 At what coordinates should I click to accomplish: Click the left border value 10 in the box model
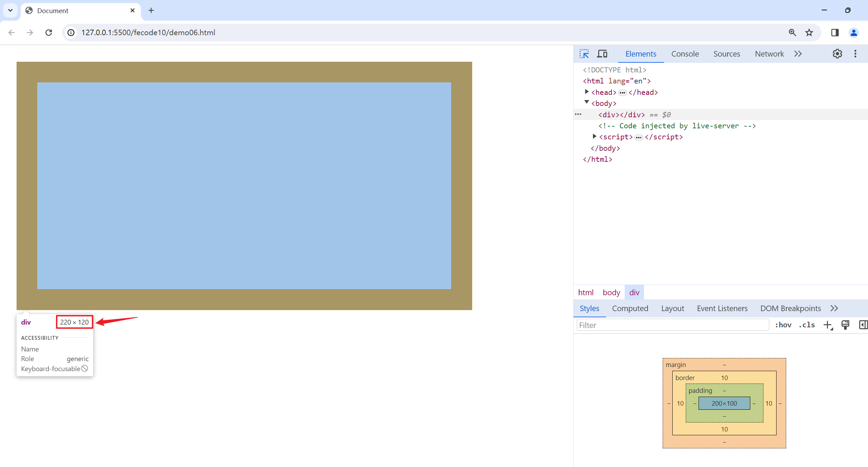680,403
